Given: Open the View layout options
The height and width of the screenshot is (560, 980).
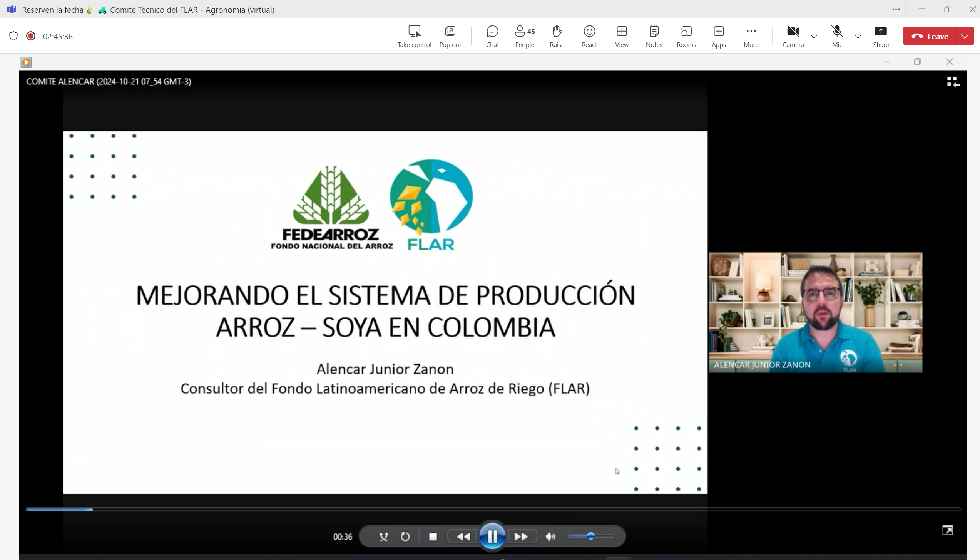Looking at the screenshot, I should (622, 37).
